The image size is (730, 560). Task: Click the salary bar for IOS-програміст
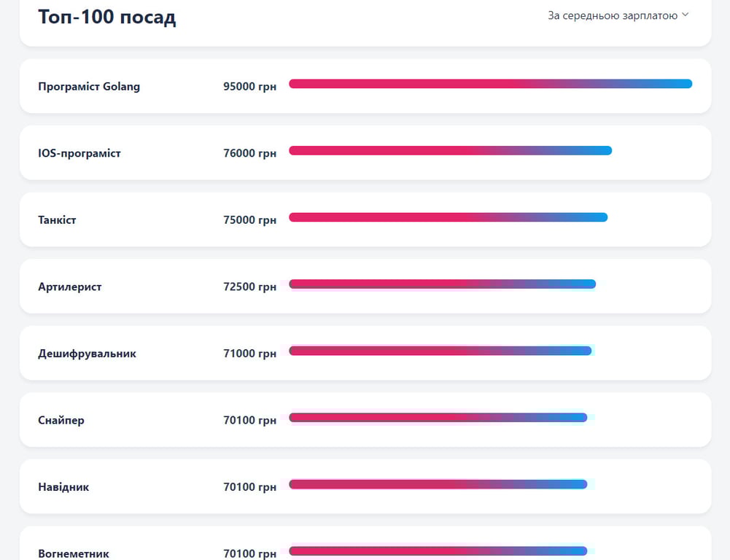(450, 151)
